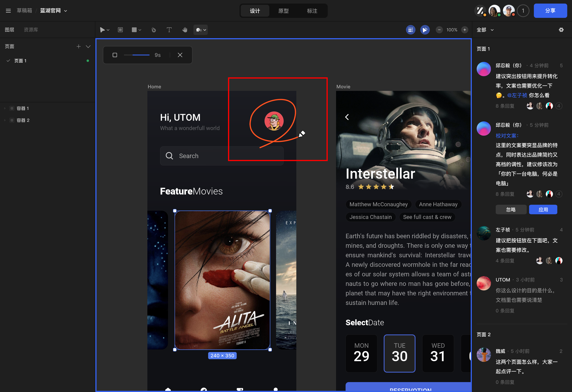Open comment panel settings gear
Image resolution: width=572 pixels, height=392 pixels.
[x=561, y=30]
